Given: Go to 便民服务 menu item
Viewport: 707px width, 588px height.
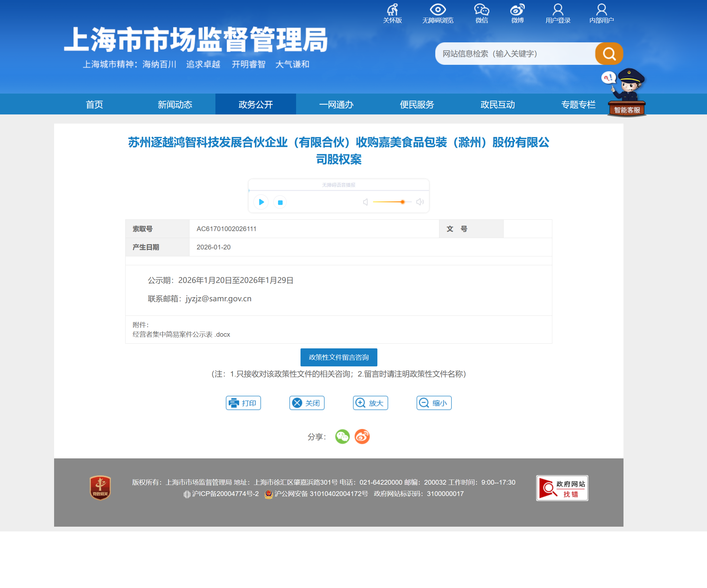Looking at the screenshot, I should pyautogui.click(x=417, y=105).
